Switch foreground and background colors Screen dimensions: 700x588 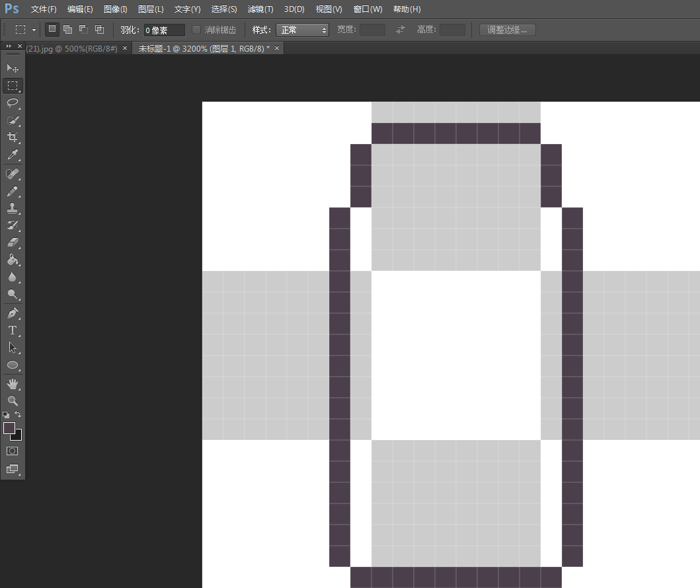[18, 414]
